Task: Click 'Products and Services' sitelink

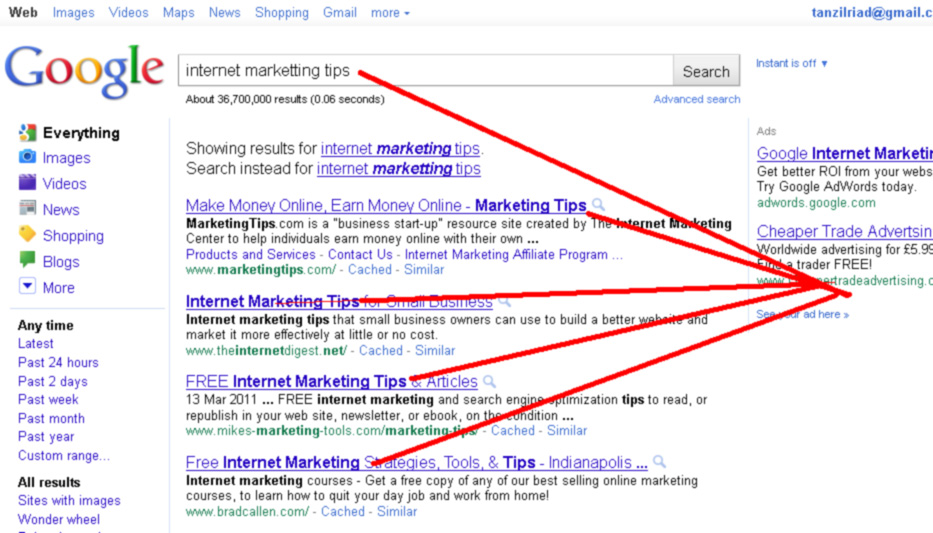Action: click(251, 255)
